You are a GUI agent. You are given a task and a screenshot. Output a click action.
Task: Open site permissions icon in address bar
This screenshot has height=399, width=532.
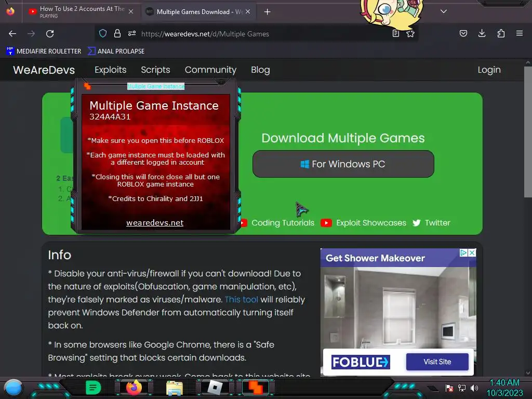pos(132,33)
